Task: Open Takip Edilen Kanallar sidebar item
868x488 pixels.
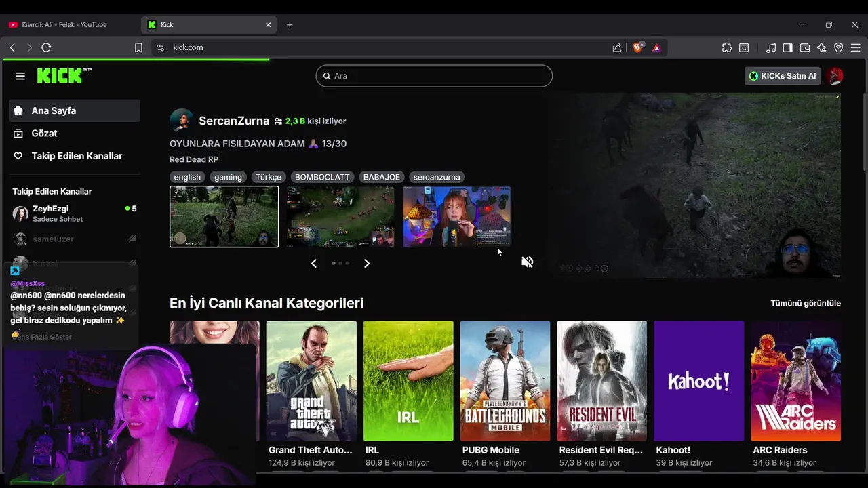Action: [x=75, y=156]
